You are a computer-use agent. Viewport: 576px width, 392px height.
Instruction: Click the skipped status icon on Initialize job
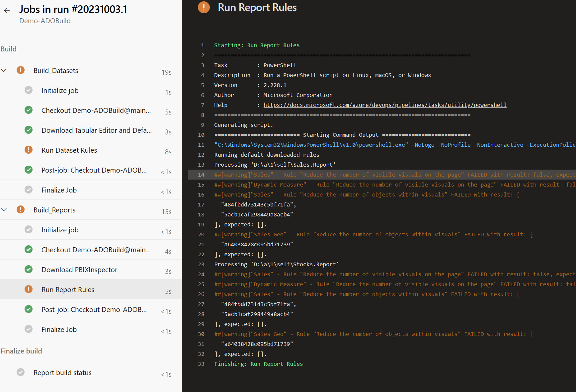tap(29, 90)
